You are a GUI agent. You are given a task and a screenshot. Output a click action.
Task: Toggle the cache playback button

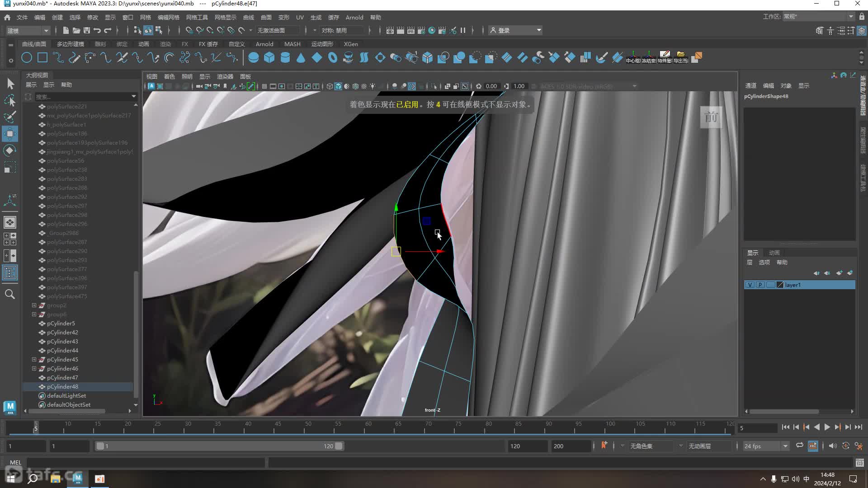(813, 446)
